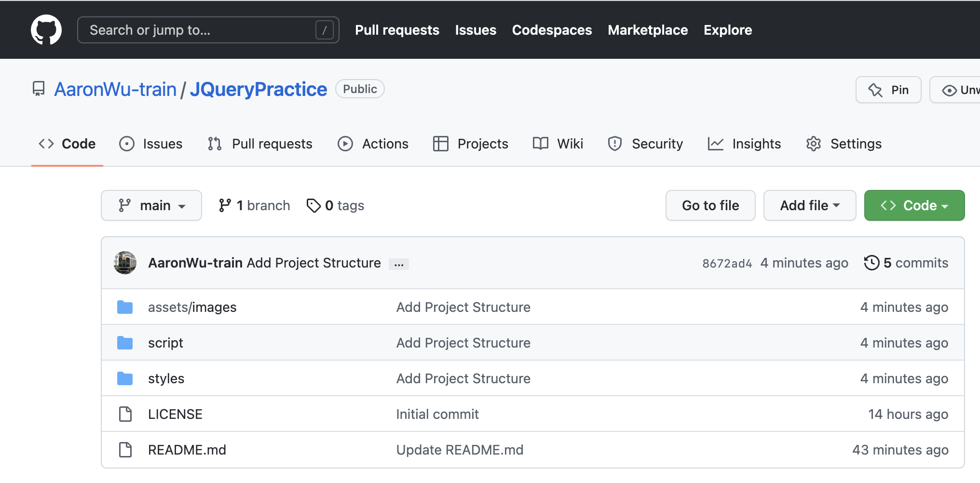980x483 pixels.
Task: Switch to the Projects tab
Action: (x=471, y=144)
